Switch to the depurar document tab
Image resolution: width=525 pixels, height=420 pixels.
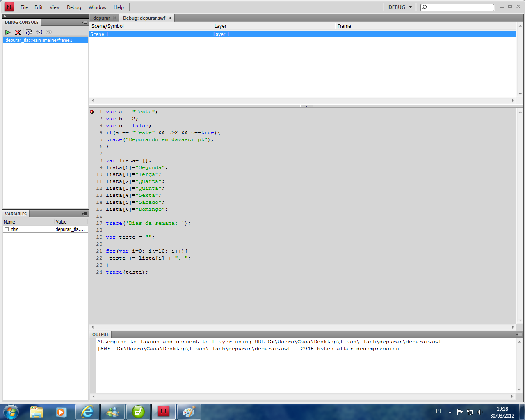101,18
